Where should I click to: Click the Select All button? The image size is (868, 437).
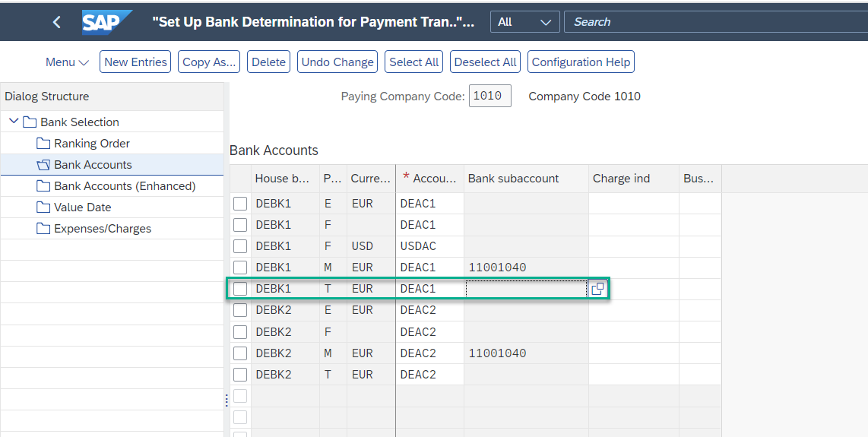413,62
